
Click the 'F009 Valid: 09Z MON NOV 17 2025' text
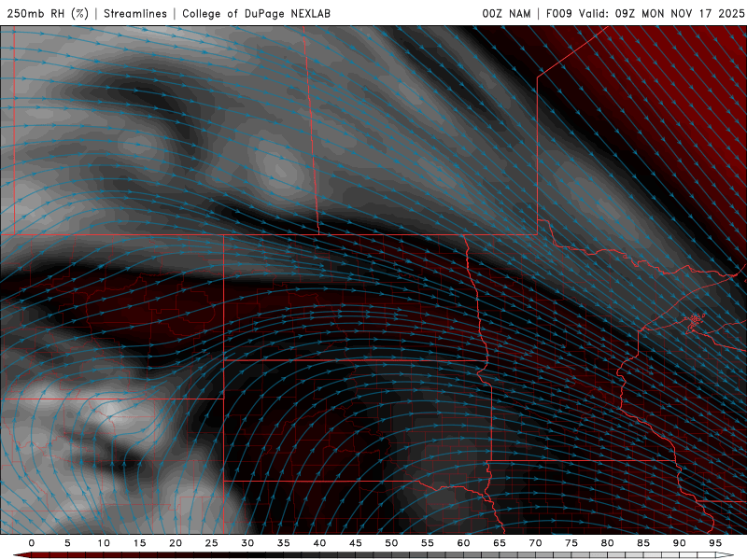click(645, 13)
